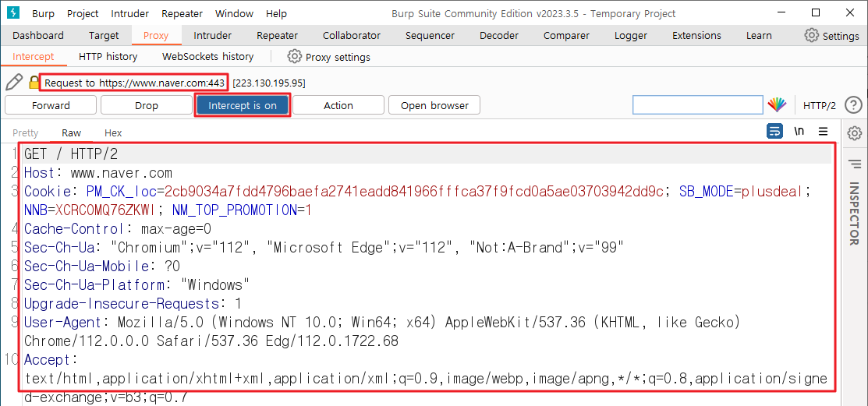This screenshot has width=868, height=406.
Task: Click the Sec-Ch-Ua-Mobile header line
Action: pyautogui.click(x=102, y=266)
